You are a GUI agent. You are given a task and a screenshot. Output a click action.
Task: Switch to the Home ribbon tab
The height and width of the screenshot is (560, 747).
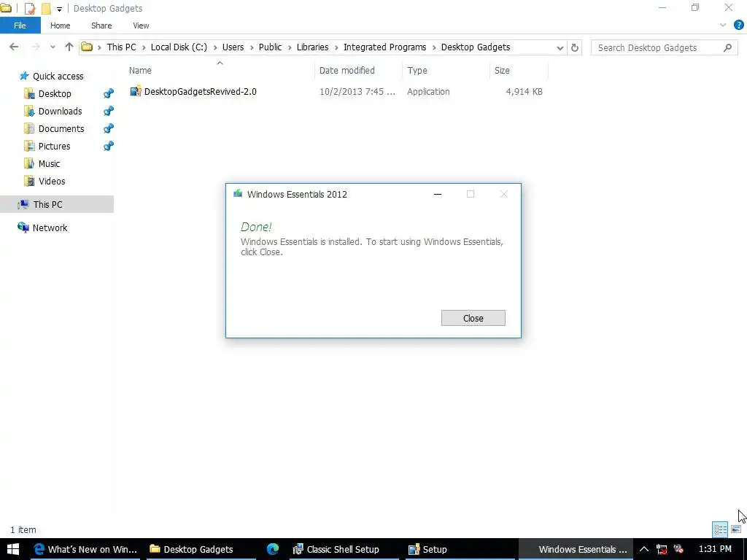[x=60, y=26]
